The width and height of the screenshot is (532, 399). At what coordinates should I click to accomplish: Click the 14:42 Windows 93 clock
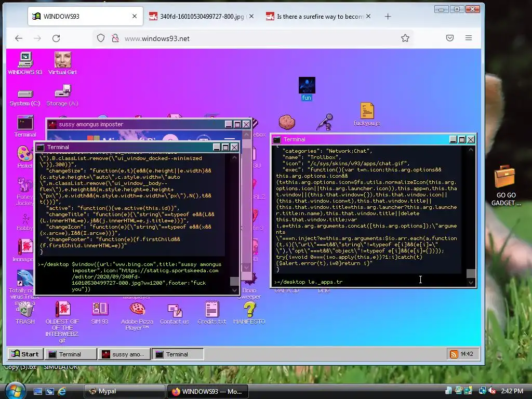click(x=467, y=354)
